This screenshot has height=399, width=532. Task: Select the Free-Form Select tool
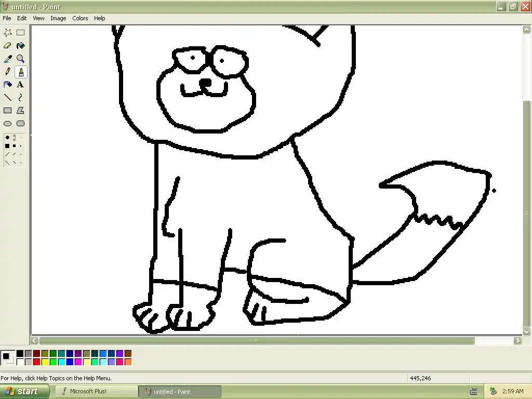click(x=7, y=33)
